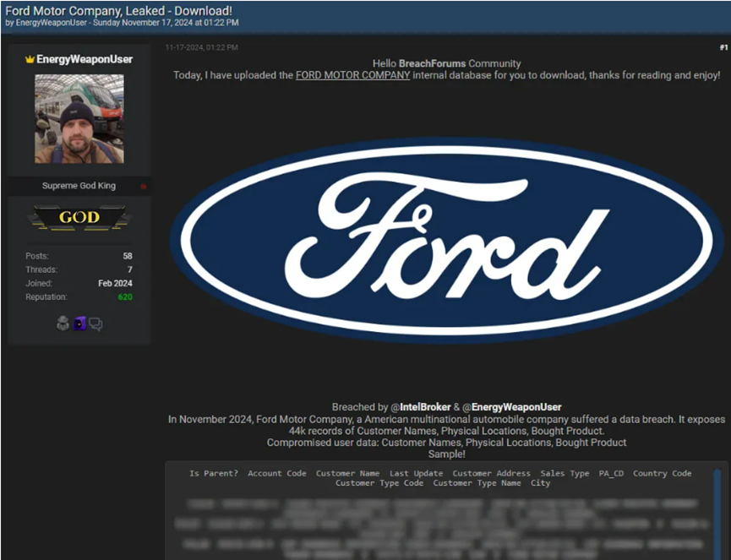The image size is (731, 560).
Task: Click the purple square award badge icon
Action: (79, 323)
